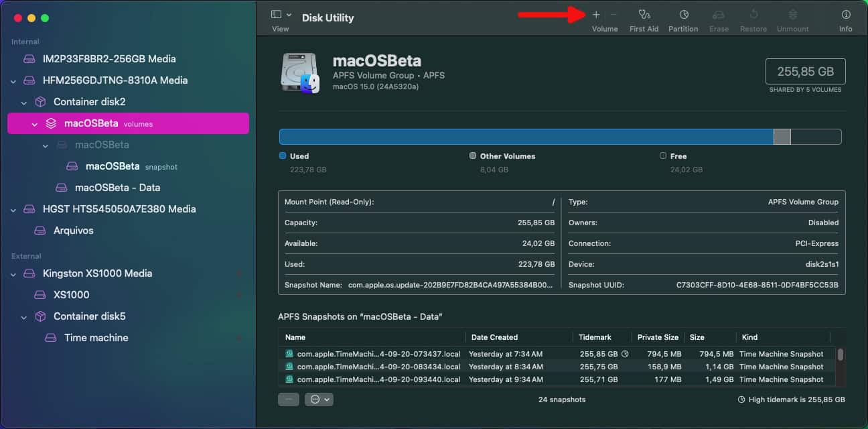Click the Size column header

[x=709, y=337]
